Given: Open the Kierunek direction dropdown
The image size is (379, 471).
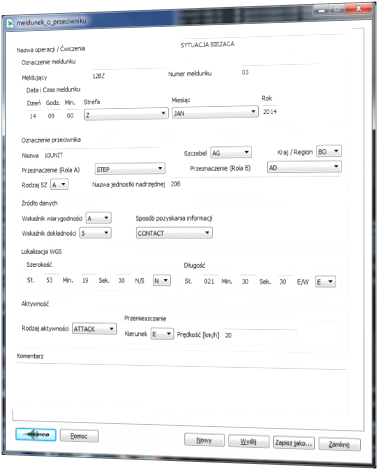Looking at the screenshot, I should coord(162,334).
